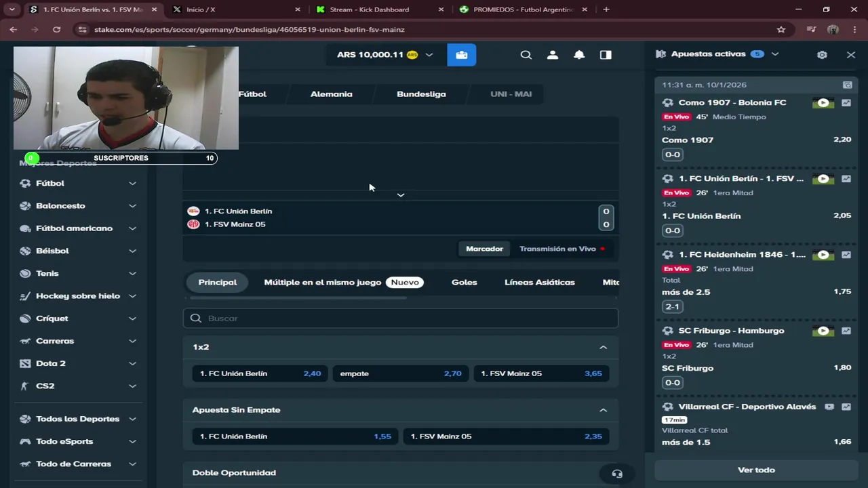Expand the Todos los Deportes section
The width and height of the screenshot is (868, 488).
click(132, 419)
